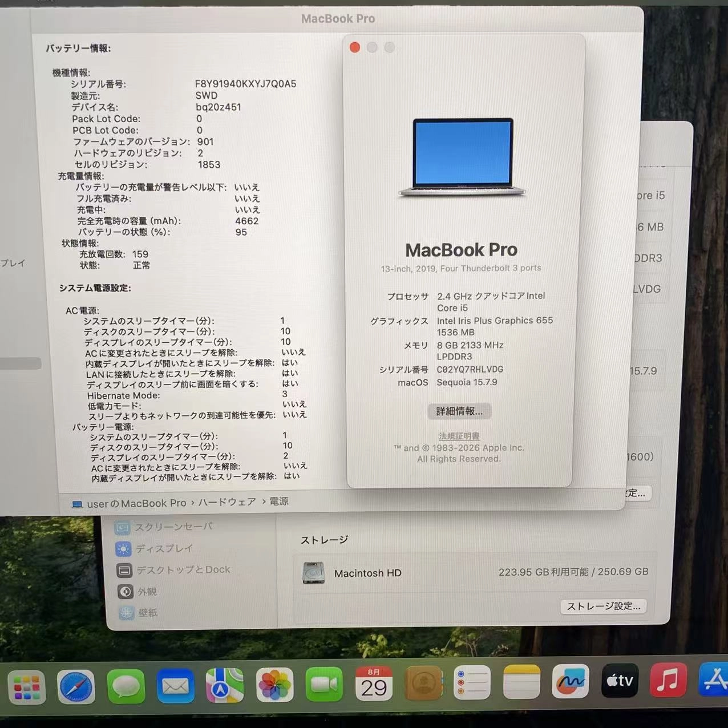Click the 壁紙 sidebar icon
728x728 pixels.
tap(127, 613)
